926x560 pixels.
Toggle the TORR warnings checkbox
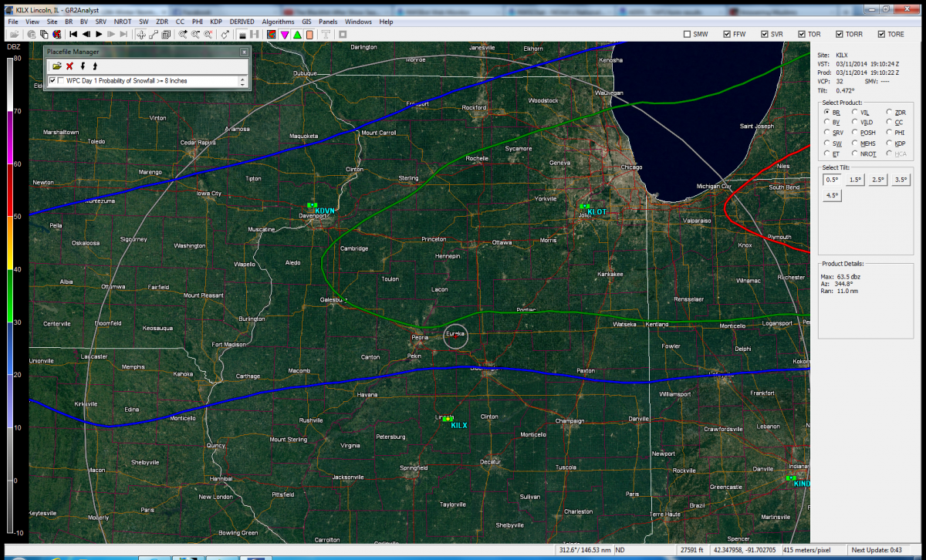(838, 34)
